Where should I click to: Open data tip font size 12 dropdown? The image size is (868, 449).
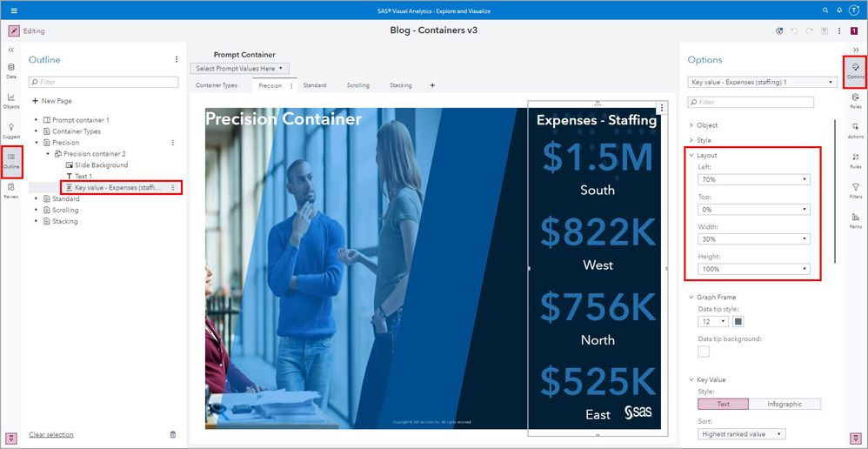point(713,322)
